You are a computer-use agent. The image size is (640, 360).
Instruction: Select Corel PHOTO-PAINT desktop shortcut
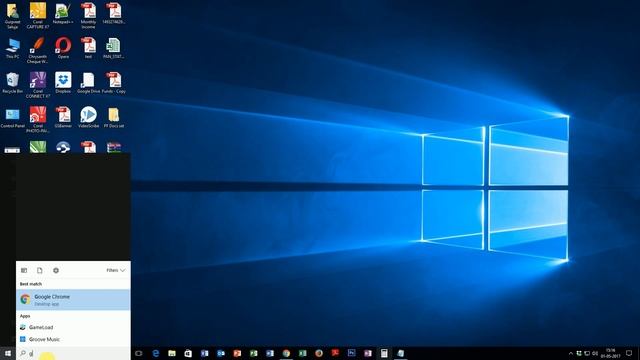38,120
